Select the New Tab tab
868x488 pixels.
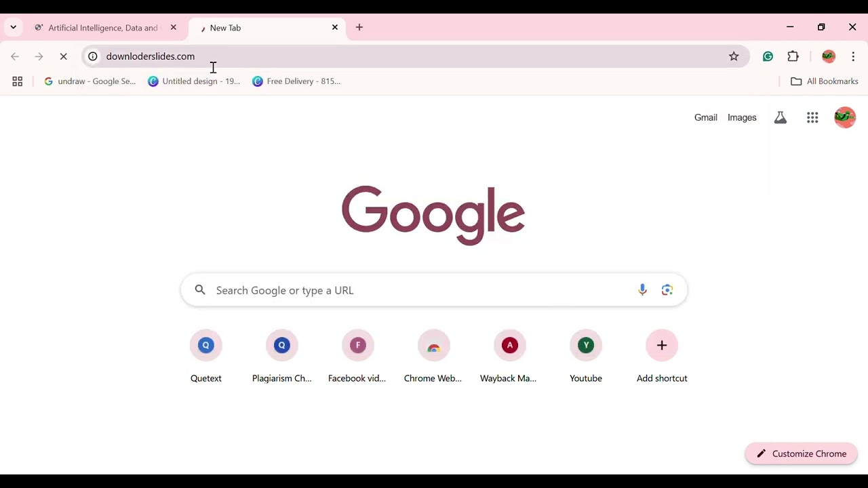point(268,28)
